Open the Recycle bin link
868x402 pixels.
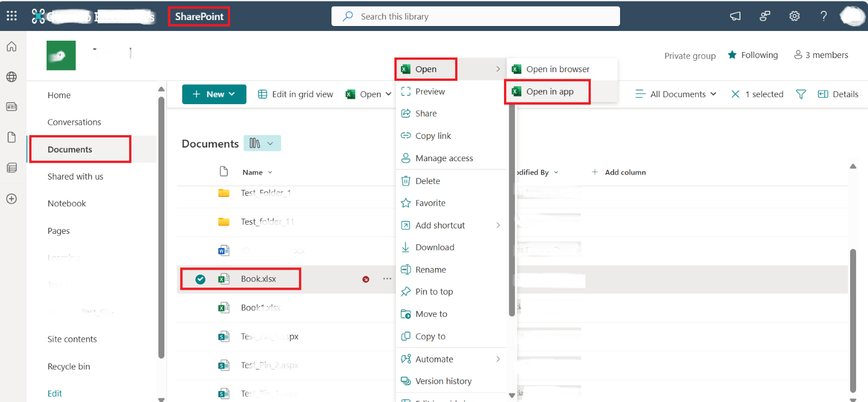[69, 367]
